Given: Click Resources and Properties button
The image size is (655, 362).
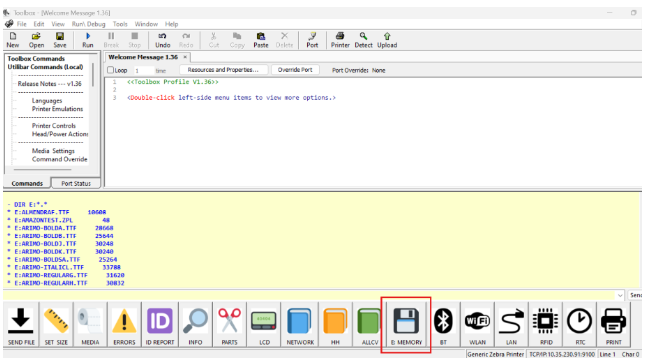Looking at the screenshot, I should 223,70.
